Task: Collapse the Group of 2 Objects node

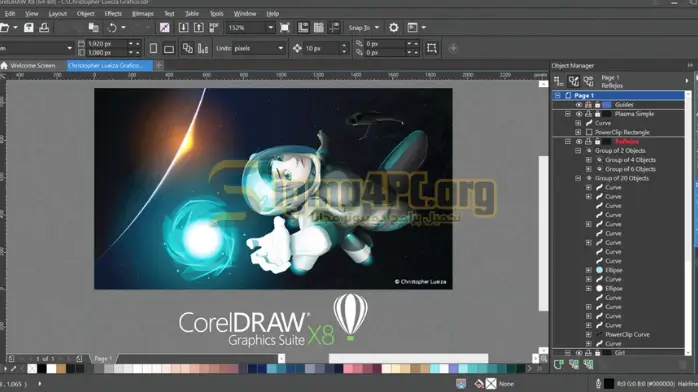Action: (x=578, y=151)
